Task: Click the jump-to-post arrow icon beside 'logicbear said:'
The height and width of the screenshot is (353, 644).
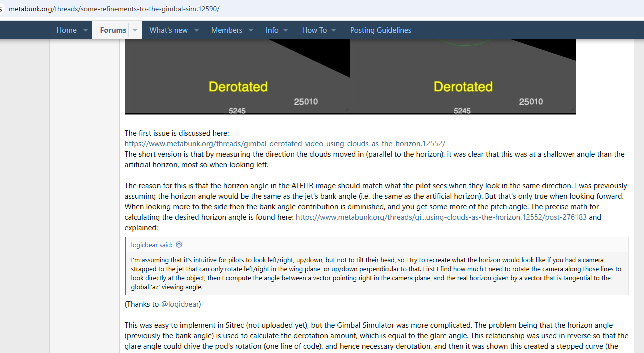Action: click(179, 245)
